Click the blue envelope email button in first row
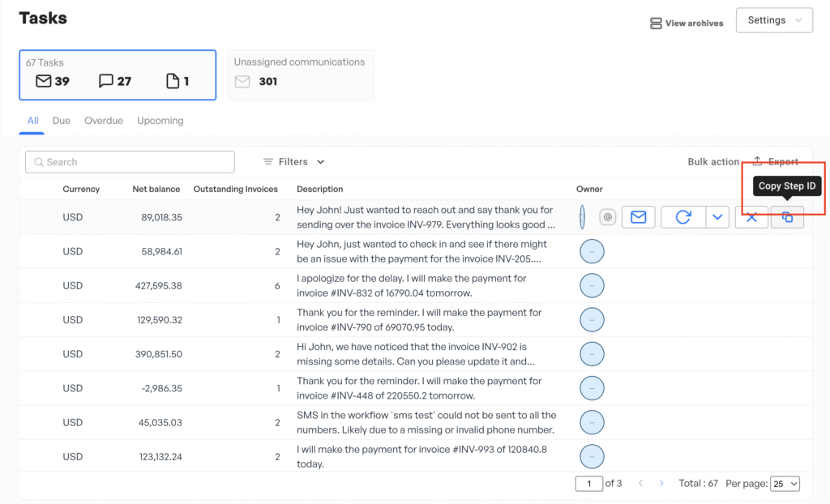Image resolution: width=830 pixels, height=504 pixels. 638,217
